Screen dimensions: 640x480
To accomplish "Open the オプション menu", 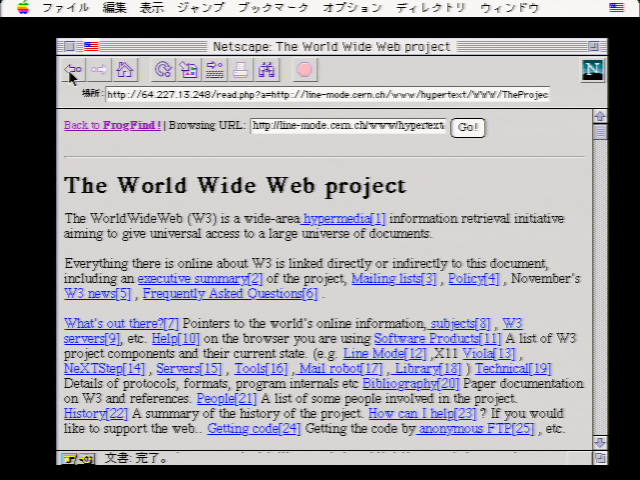I will point(352,8).
